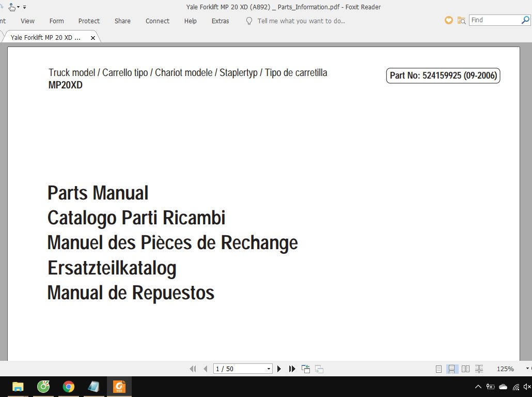Image resolution: width=532 pixels, height=397 pixels.
Task: Click the Next View icon
Action: (319, 369)
